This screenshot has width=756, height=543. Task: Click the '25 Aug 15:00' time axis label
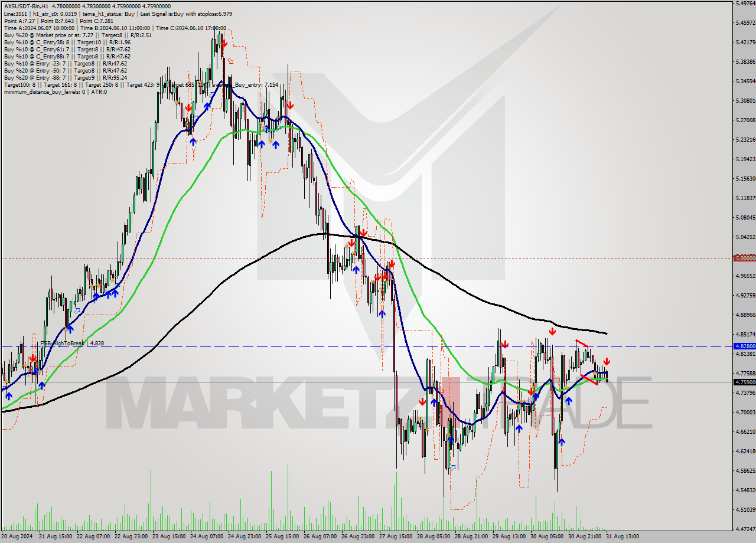(x=283, y=536)
